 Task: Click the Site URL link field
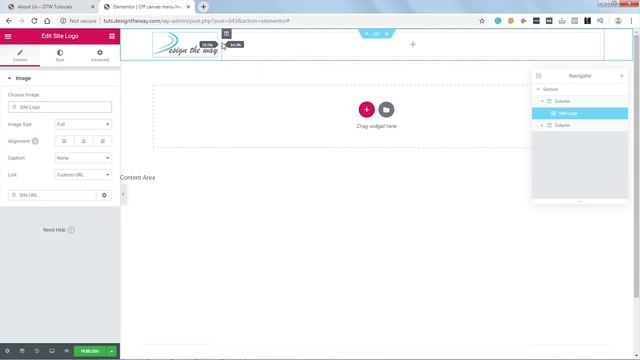tap(53, 195)
